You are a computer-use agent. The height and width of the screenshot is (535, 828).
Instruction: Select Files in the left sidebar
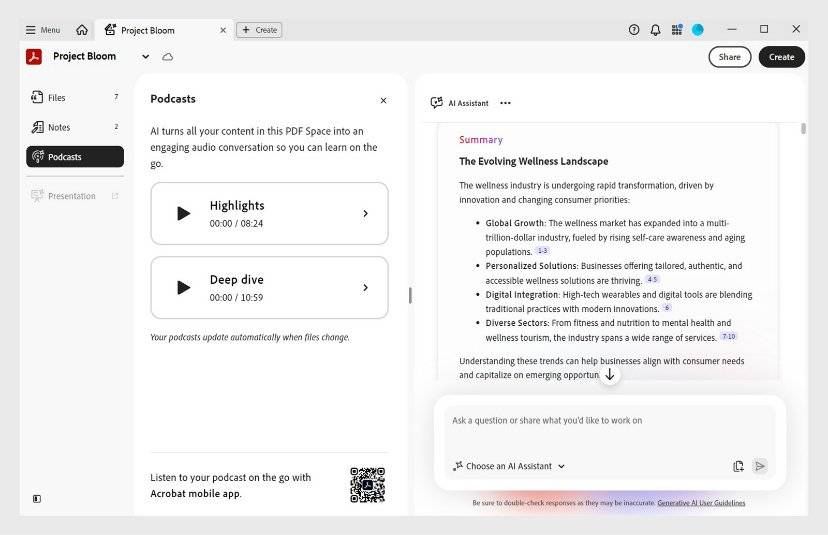(x=57, y=98)
